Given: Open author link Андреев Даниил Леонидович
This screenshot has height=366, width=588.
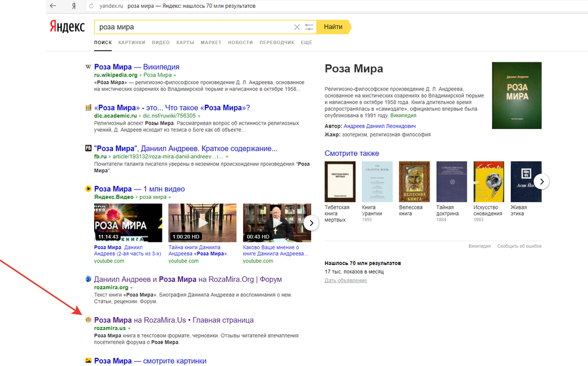Looking at the screenshot, I should (380, 126).
